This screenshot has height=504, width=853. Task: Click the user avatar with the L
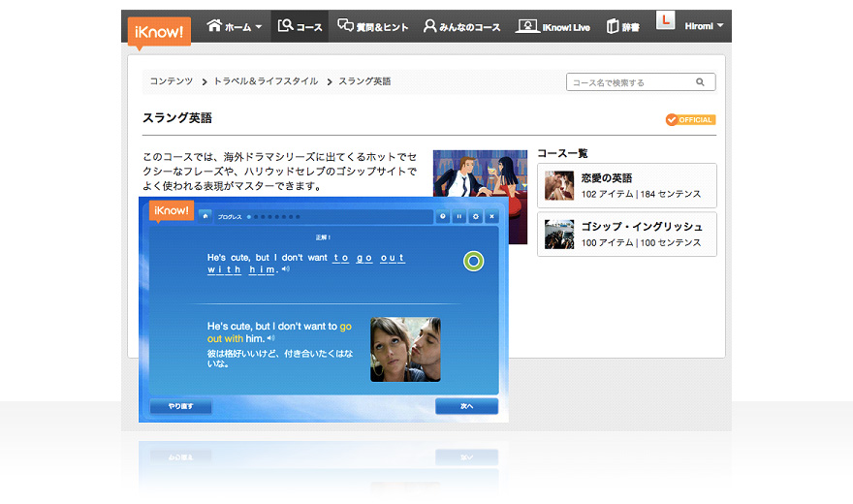665,20
